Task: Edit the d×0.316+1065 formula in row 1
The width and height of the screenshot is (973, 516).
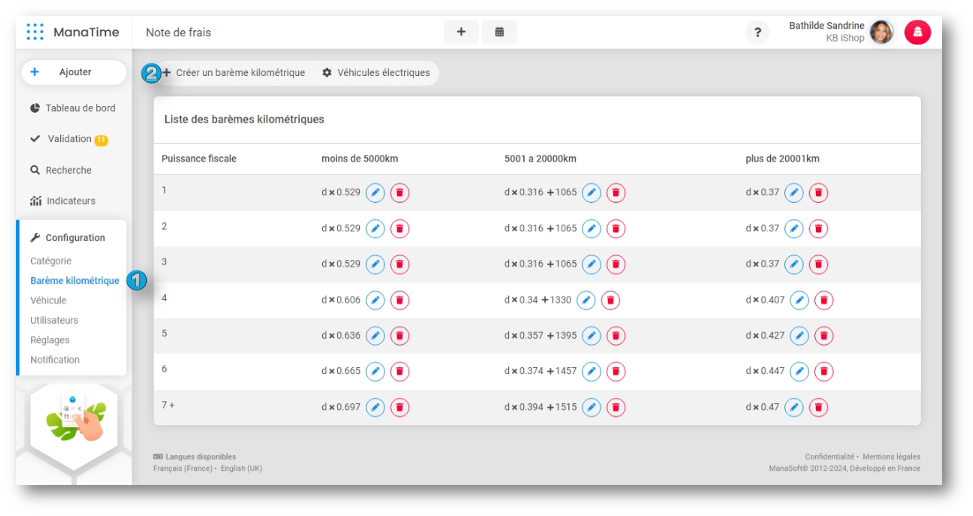Action: [x=591, y=193]
